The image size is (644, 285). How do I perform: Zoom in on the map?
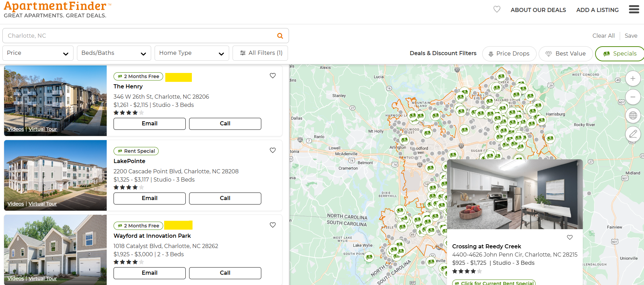pos(633,79)
